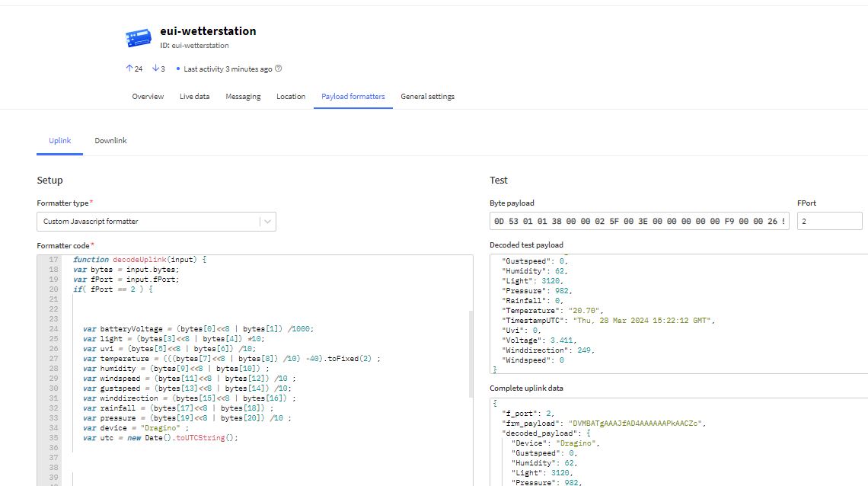Open the General settings tab
This screenshot has width=868, height=486.
[x=427, y=96]
